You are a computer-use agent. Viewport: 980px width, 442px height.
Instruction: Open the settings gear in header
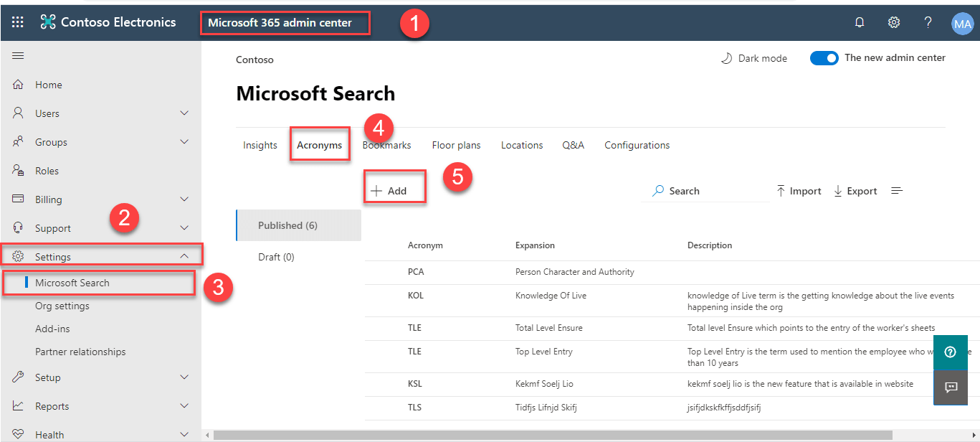coord(894,22)
